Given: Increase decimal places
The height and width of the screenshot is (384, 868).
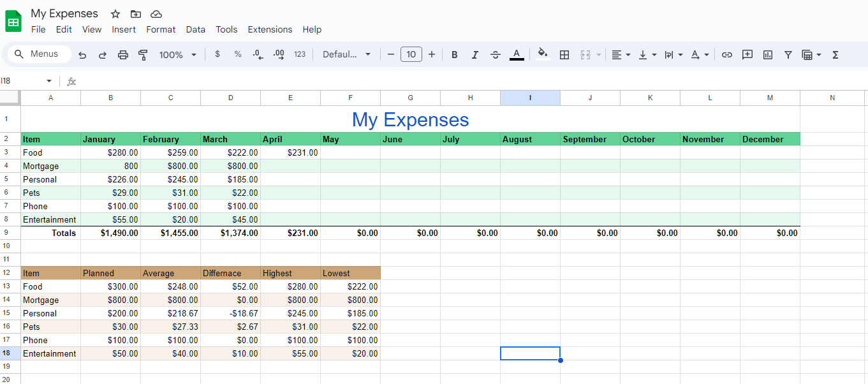Looking at the screenshot, I should pyautogui.click(x=279, y=54).
